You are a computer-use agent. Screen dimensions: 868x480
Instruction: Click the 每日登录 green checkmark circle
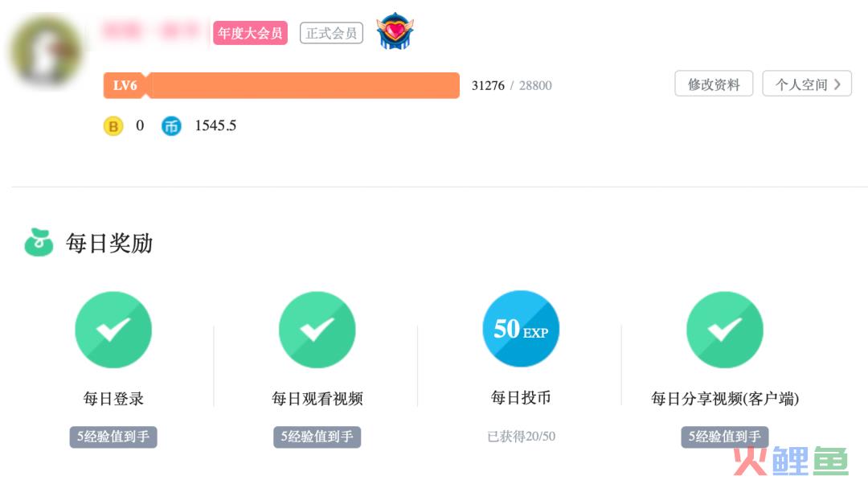113,330
